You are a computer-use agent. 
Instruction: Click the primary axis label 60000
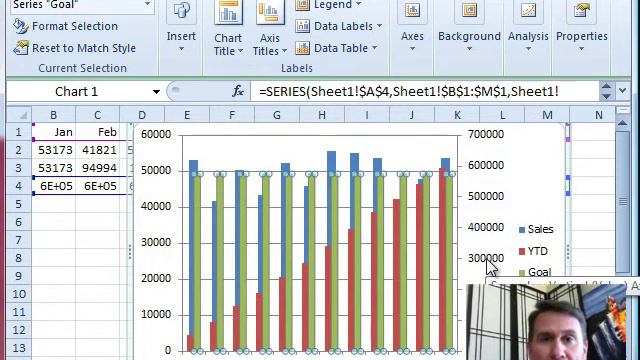coord(156,134)
